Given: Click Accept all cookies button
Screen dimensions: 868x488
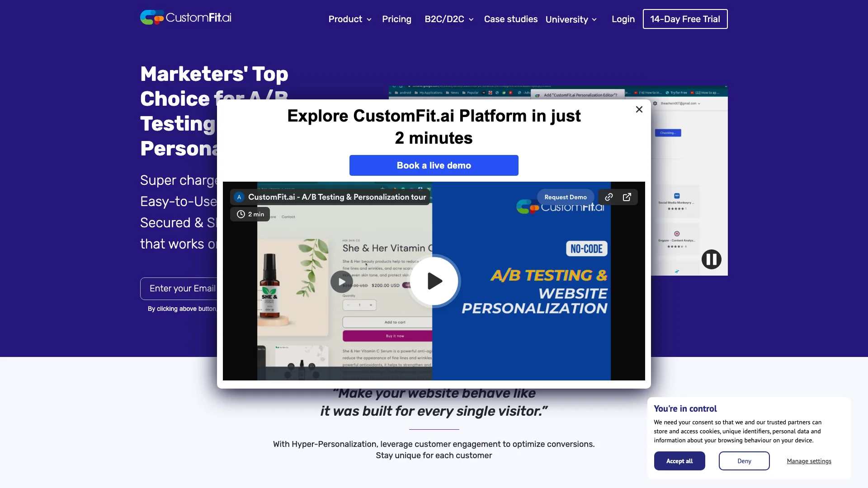Looking at the screenshot, I should pos(679,460).
